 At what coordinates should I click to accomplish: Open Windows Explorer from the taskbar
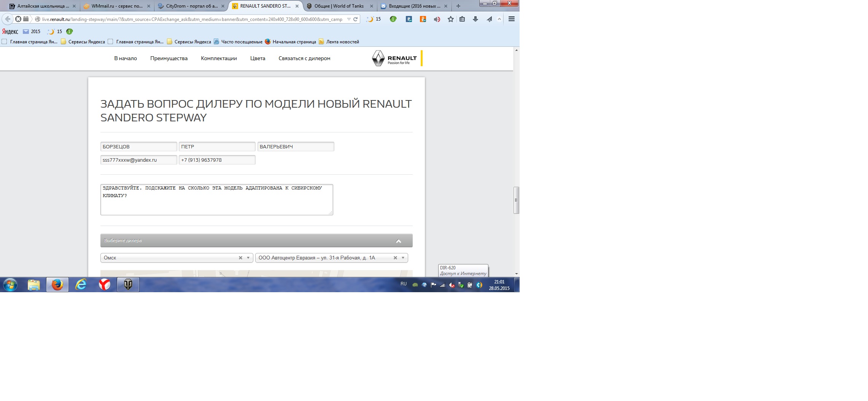pyautogui.click(x=34, y=285)
